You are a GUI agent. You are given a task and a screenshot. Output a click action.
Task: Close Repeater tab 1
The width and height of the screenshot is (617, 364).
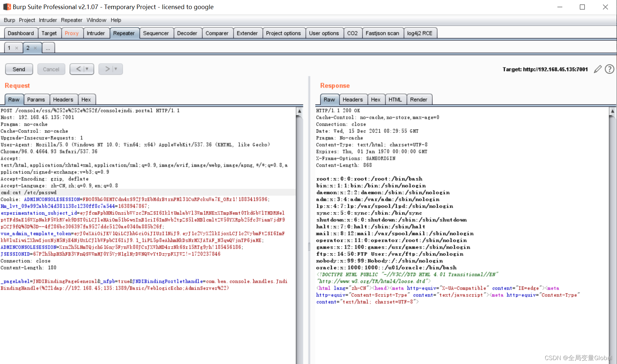17,48
